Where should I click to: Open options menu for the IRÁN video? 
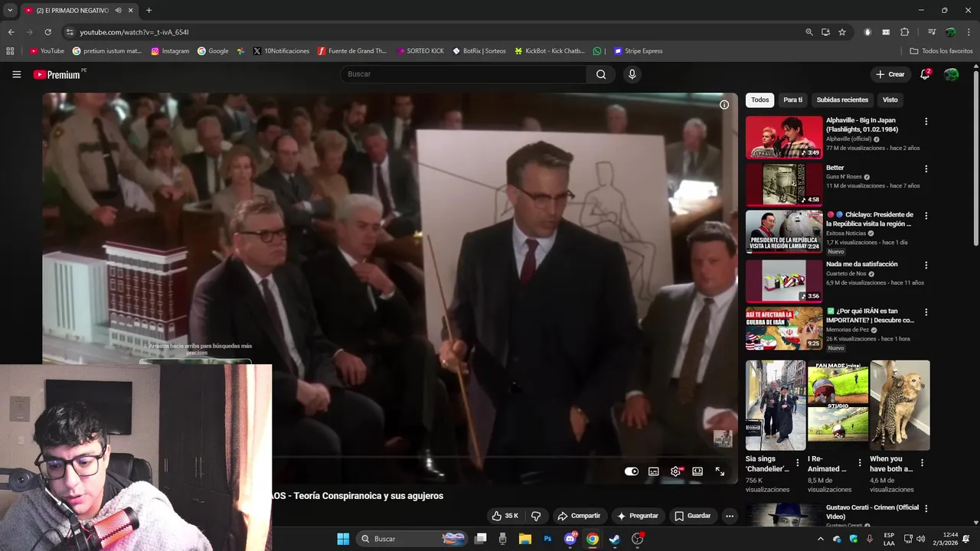(x=926, y=312)
